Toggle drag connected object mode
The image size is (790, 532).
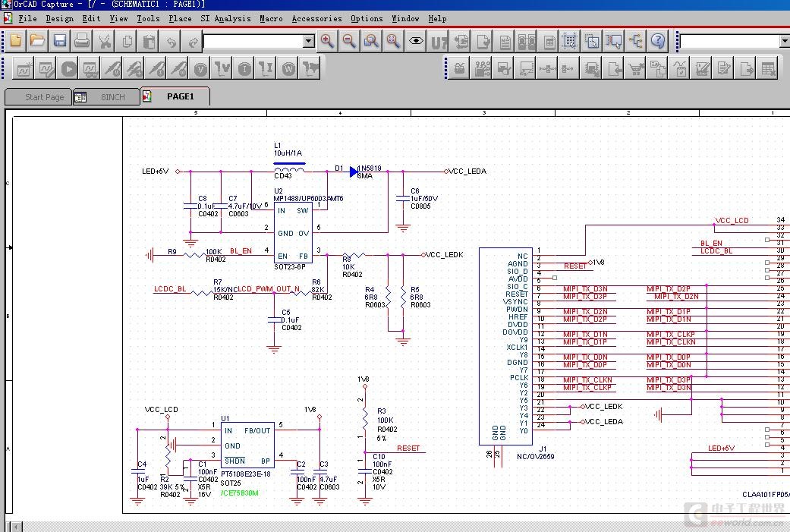coord(614,41)
